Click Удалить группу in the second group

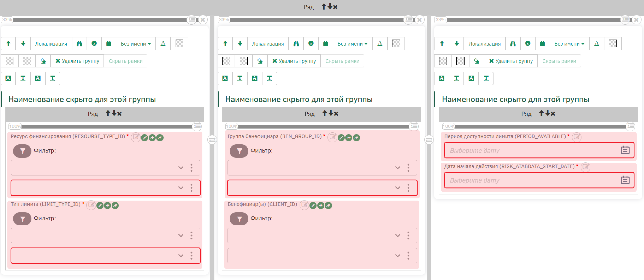pyautogui.click(x=294, y=61)
